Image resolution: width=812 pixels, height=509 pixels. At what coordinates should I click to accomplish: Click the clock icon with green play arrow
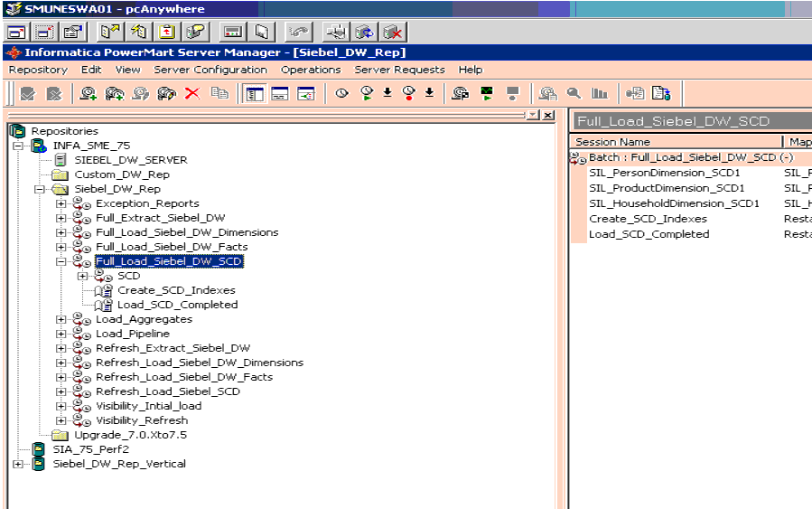coord(367,93)
